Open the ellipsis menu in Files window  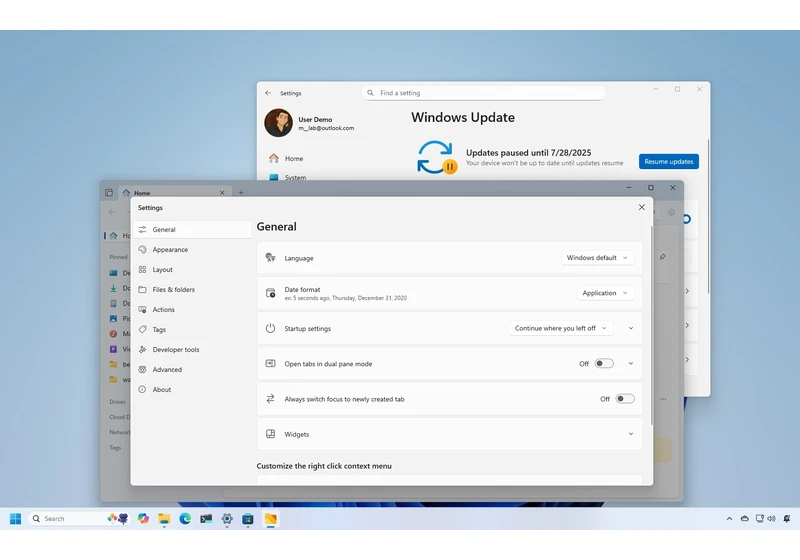coord(663,399)
